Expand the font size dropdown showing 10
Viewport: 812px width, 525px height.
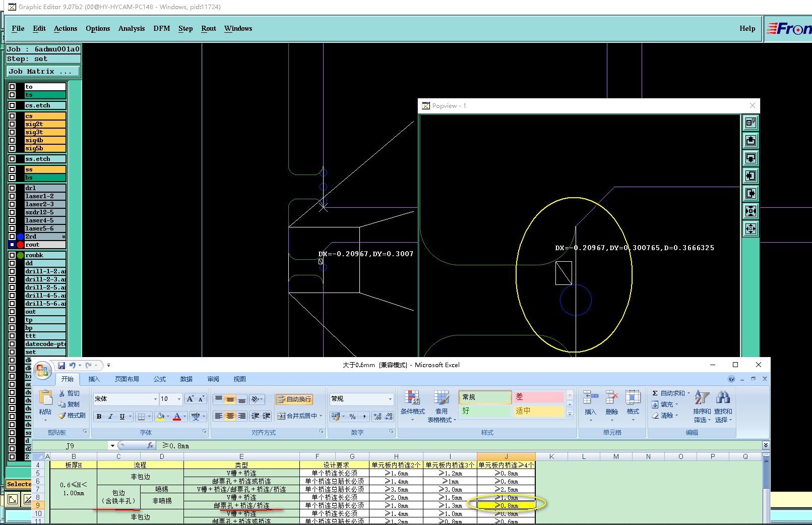(179, 399)
